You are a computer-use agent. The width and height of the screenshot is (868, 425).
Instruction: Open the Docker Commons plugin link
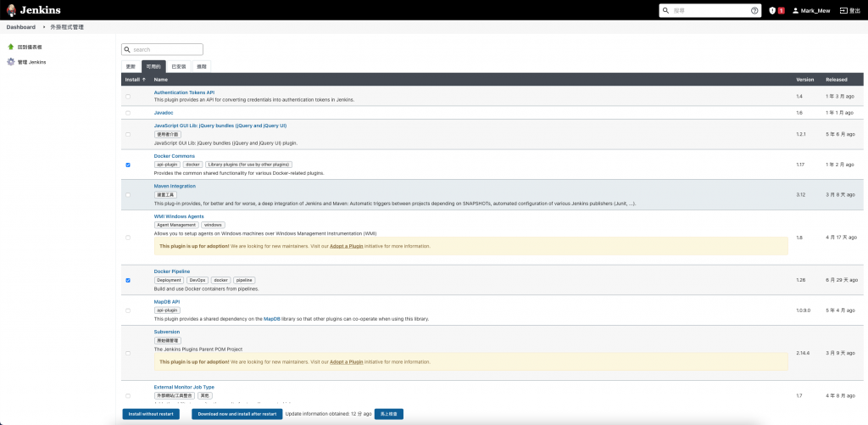(175, 156)
